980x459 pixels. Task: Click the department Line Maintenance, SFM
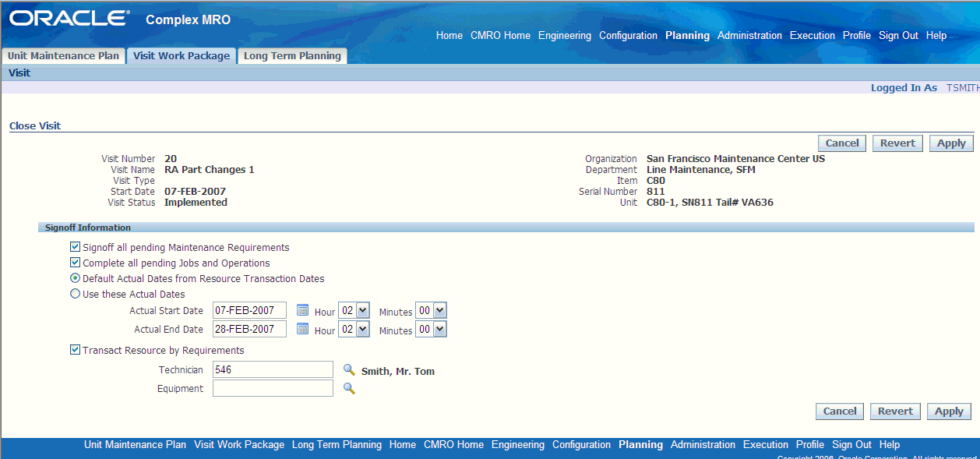pyautogui.click(x=701, y=170)
